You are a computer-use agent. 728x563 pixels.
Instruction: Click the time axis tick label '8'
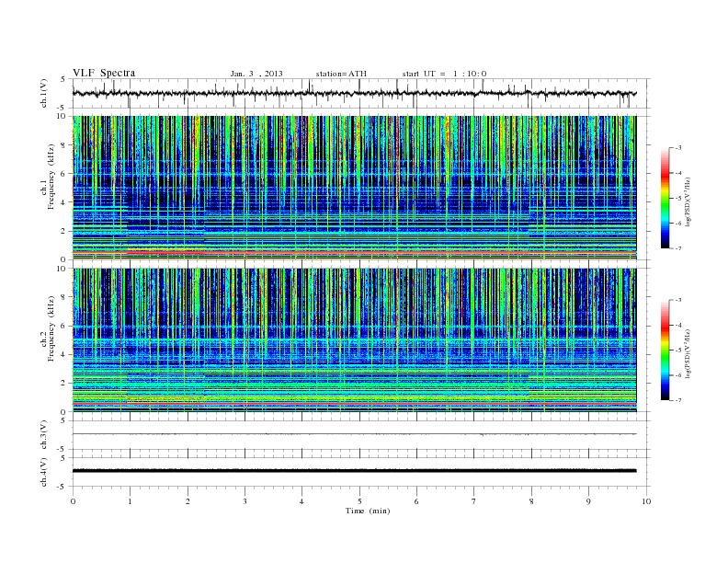pos(531,501)
